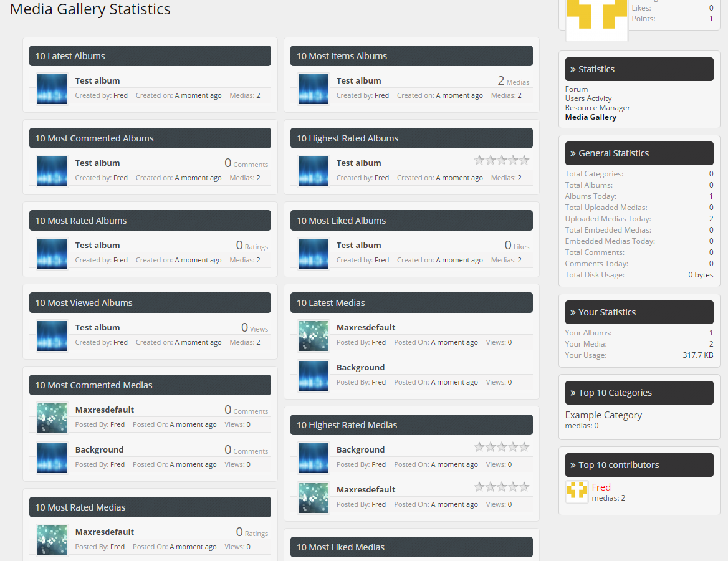Screen dimensions: 728x561
Task: Click Test album thumbnail in 10 Most Liked Albums
Action: [x=314, y=254]
